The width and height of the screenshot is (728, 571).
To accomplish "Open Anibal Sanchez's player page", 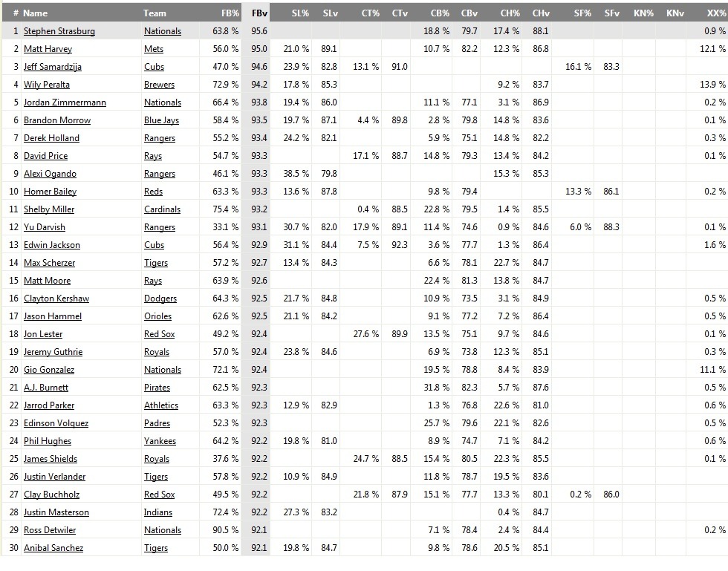I will [53, 548].
